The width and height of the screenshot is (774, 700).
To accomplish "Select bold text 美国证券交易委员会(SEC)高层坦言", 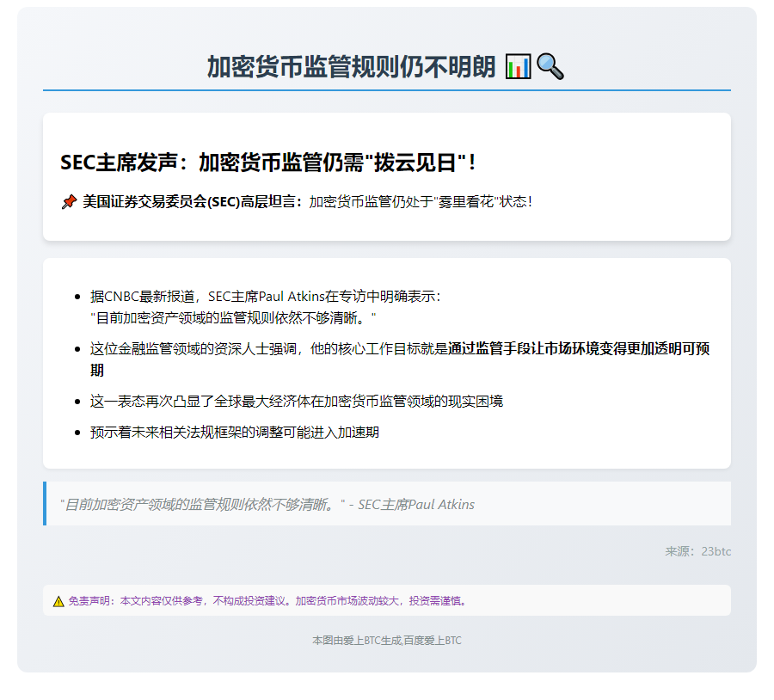I will (193, 202).
